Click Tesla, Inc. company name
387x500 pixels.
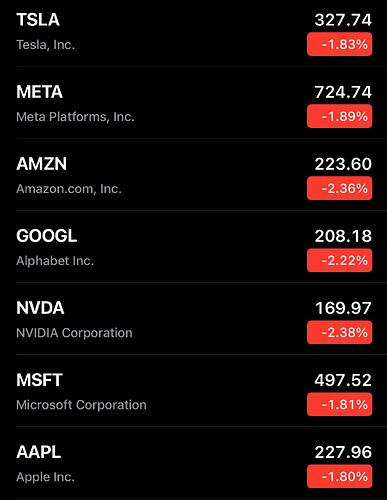click(x=46, y=45)
